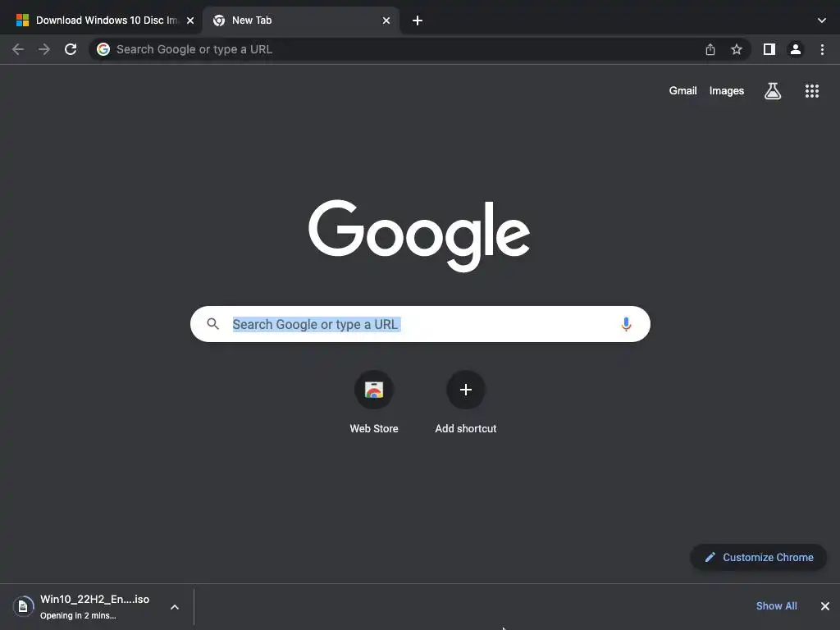
Task: Open a new tab with the plus button
Action: coord(418,21)
